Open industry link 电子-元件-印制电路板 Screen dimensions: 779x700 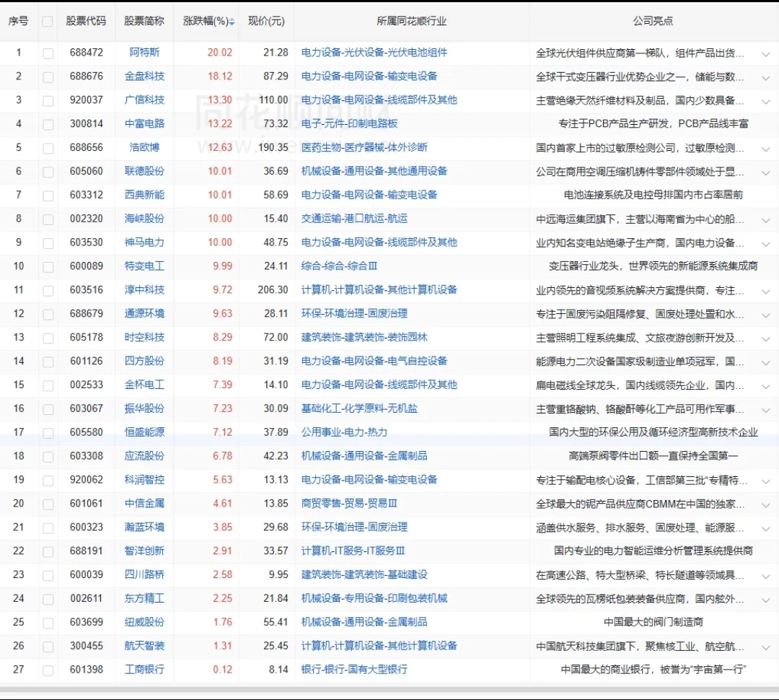[x=349, y=123]
